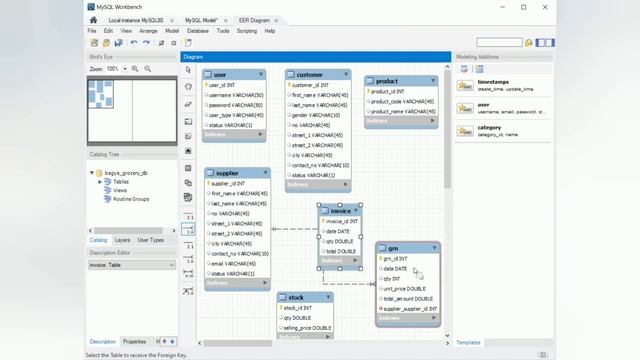Select the new layer tool

point(188,121)
